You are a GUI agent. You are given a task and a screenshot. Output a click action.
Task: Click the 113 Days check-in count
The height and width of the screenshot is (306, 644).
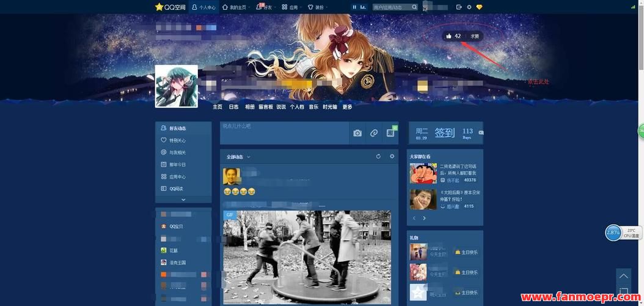click(467, 133)
